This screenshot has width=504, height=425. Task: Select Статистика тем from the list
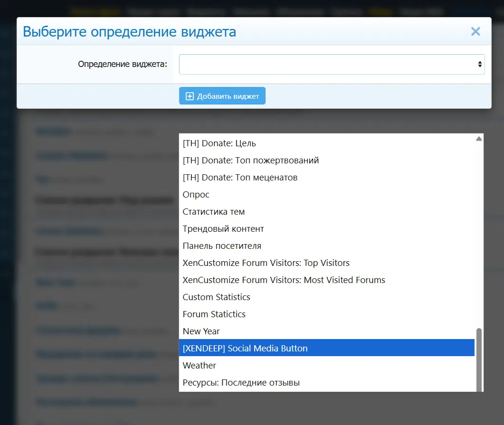click(214, 212)
